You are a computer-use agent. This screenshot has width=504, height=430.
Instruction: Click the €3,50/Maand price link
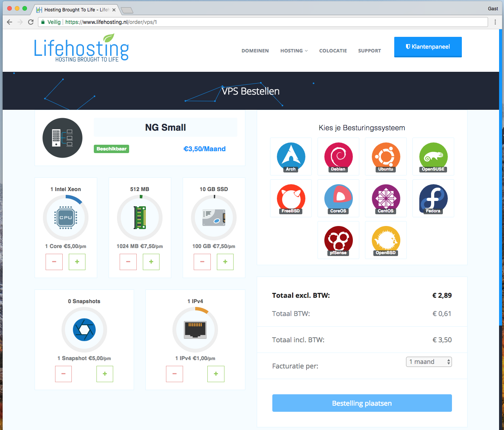(204, 149)
